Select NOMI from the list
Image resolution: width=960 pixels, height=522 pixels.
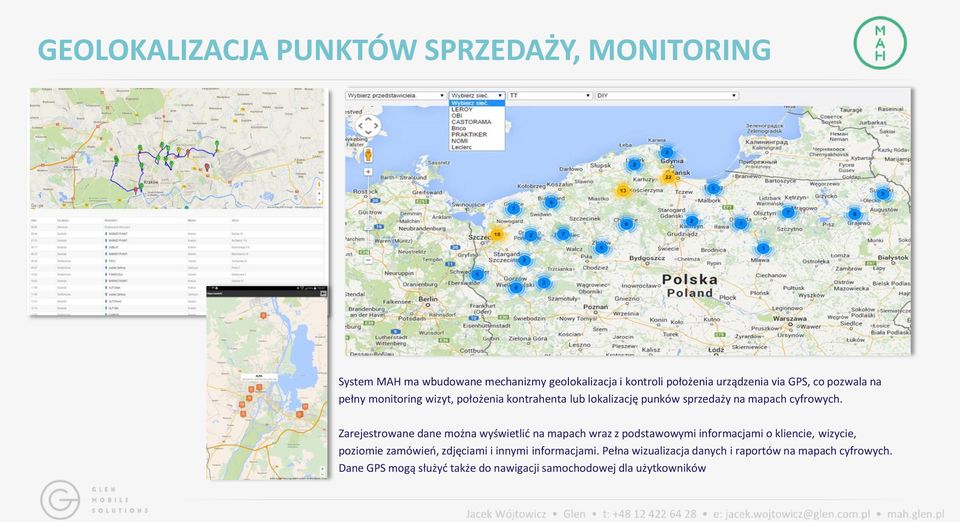(477, 141)
